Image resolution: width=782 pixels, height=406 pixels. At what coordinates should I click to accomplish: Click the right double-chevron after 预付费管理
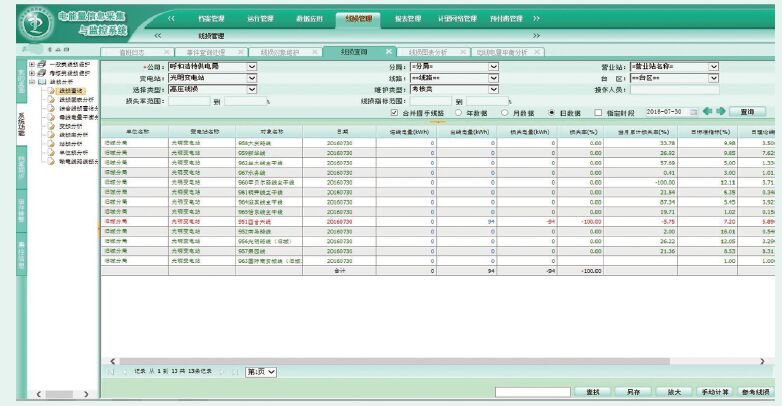(x=537, y=18)
